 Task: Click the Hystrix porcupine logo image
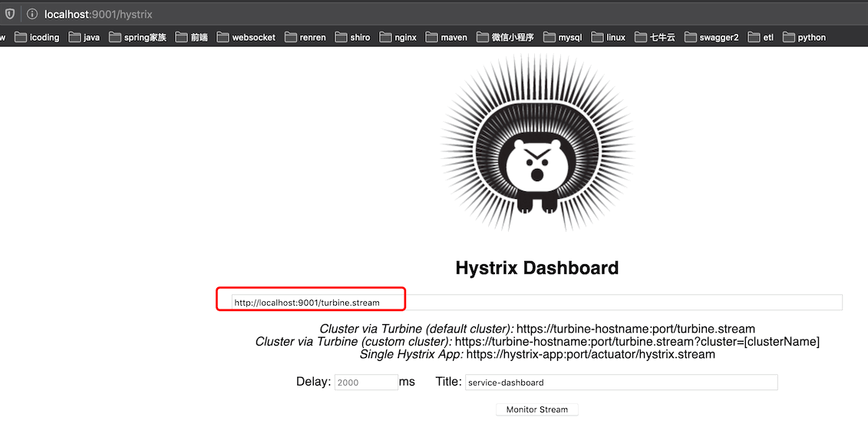[x=537, y=143]
